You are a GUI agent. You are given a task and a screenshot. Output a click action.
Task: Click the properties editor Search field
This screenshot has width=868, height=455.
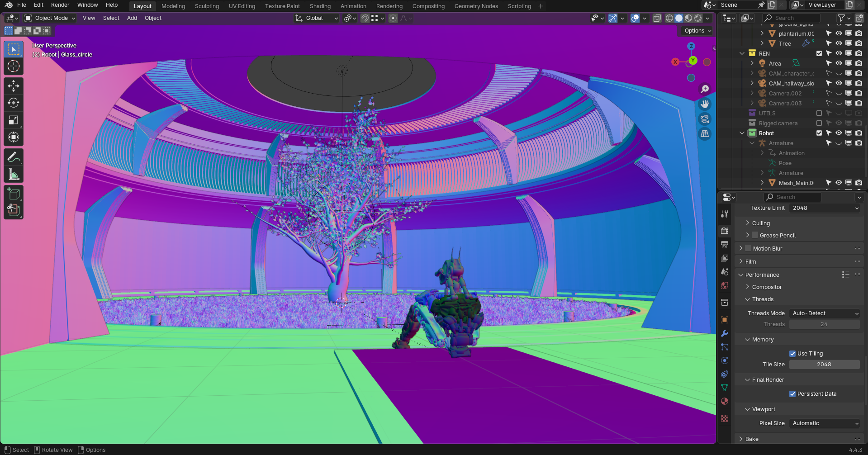[792, 197]
